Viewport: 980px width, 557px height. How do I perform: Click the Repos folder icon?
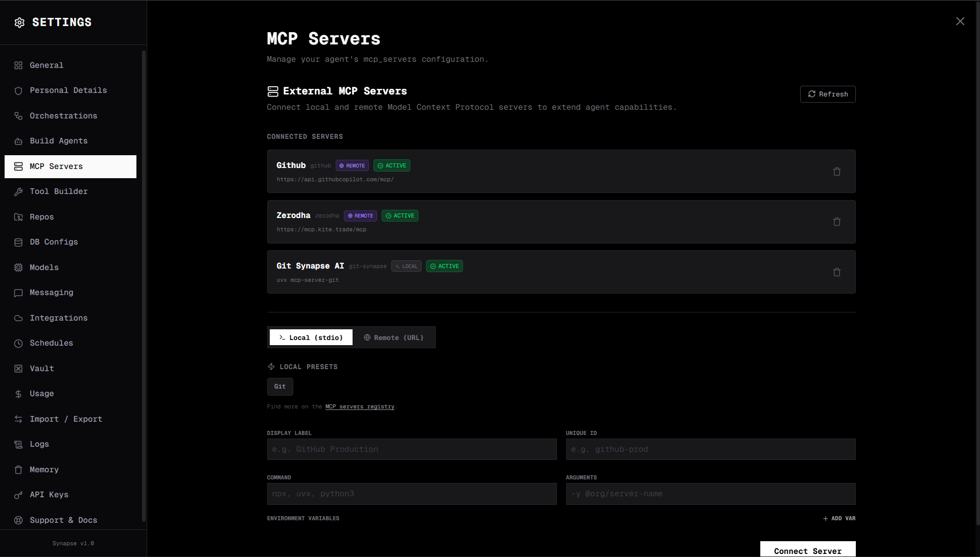[x=18, y=217]
